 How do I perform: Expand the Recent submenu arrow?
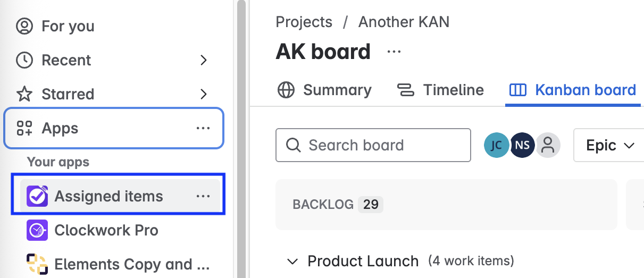pos(203,60)
